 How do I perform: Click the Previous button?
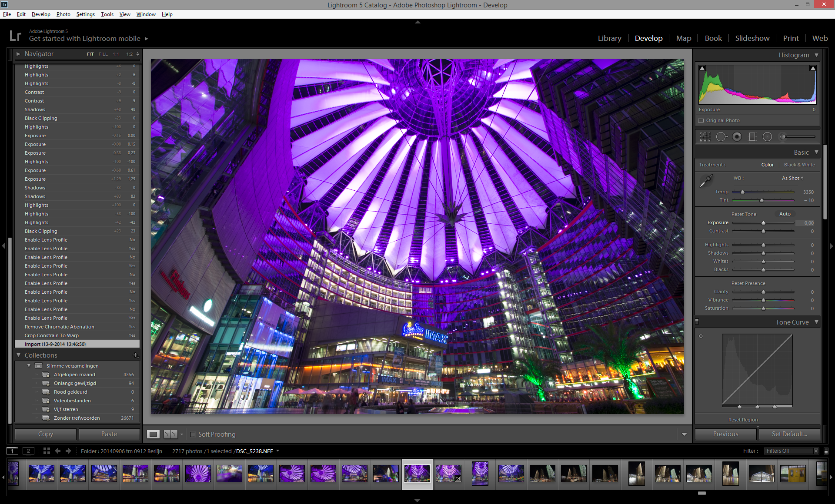725,434
